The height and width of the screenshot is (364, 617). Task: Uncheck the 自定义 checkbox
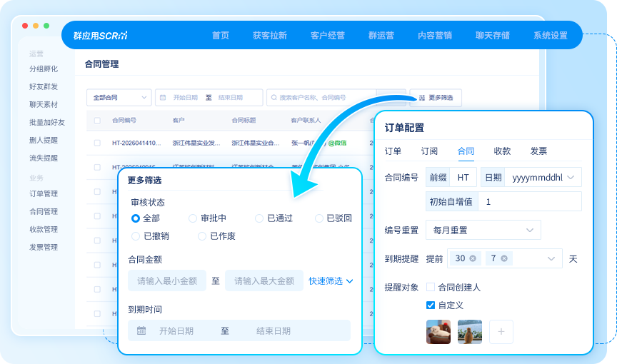[431, 305]
